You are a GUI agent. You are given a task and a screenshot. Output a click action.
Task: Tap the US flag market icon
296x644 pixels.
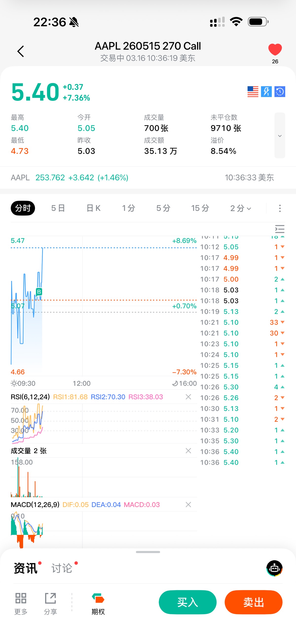253,92
